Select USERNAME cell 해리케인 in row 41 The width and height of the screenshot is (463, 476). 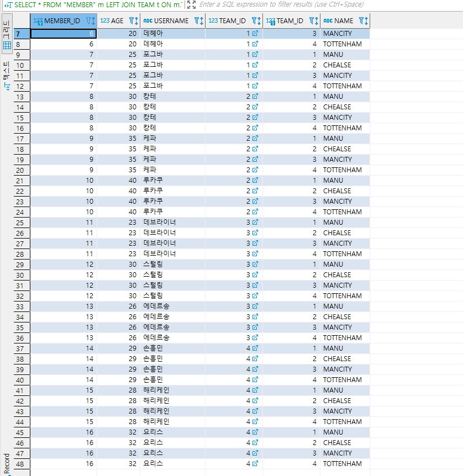pos(172,390)
